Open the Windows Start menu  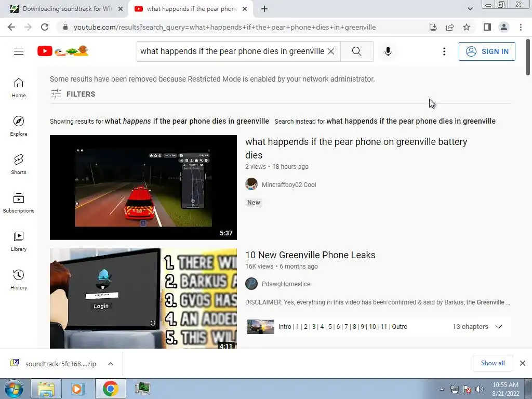(14, 389)
